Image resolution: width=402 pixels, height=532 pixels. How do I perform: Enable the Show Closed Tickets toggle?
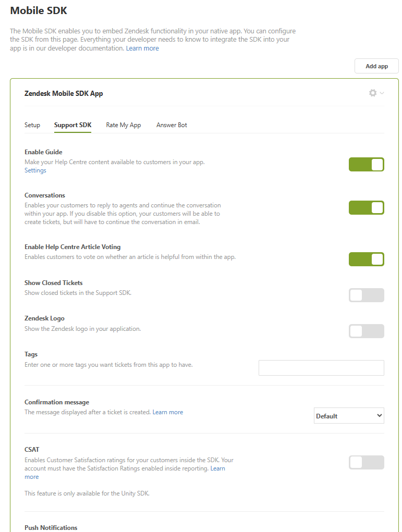[x=366, y=295]
